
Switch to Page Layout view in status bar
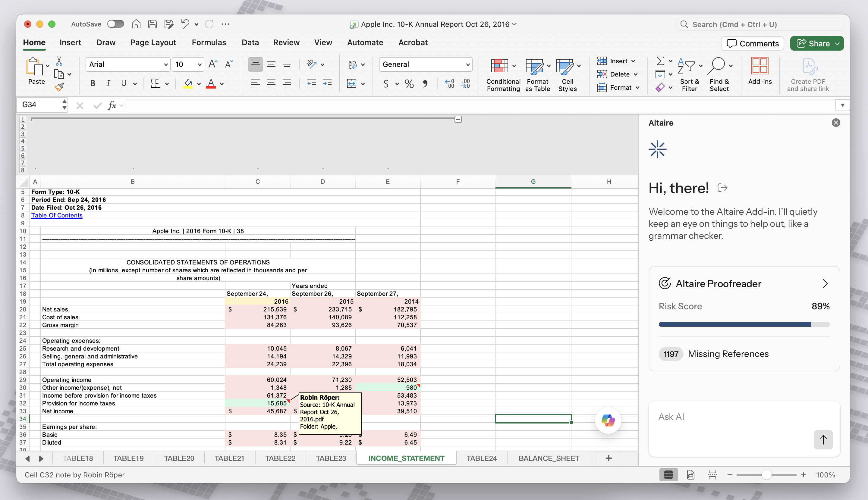pyautogui.click(x=691, y=475)
